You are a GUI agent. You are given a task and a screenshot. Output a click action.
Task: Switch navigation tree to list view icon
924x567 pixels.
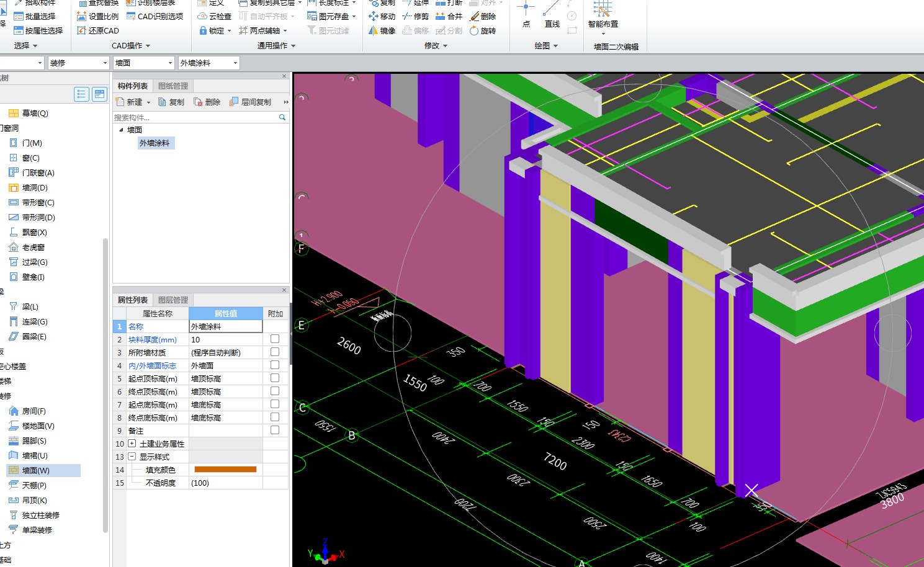(x=81, y=94)
